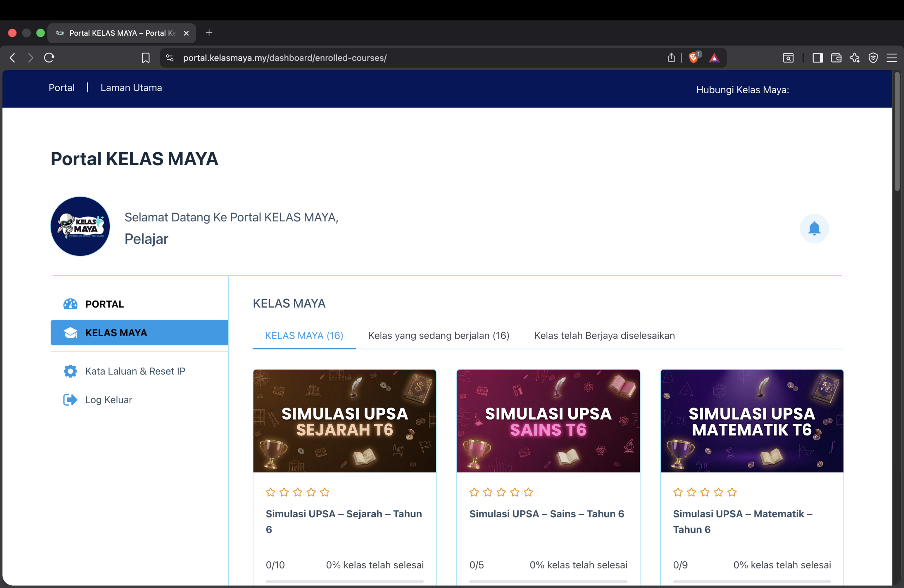Click the 0/10 lesson count
904x588 pixels.
(x=275, y=565)
